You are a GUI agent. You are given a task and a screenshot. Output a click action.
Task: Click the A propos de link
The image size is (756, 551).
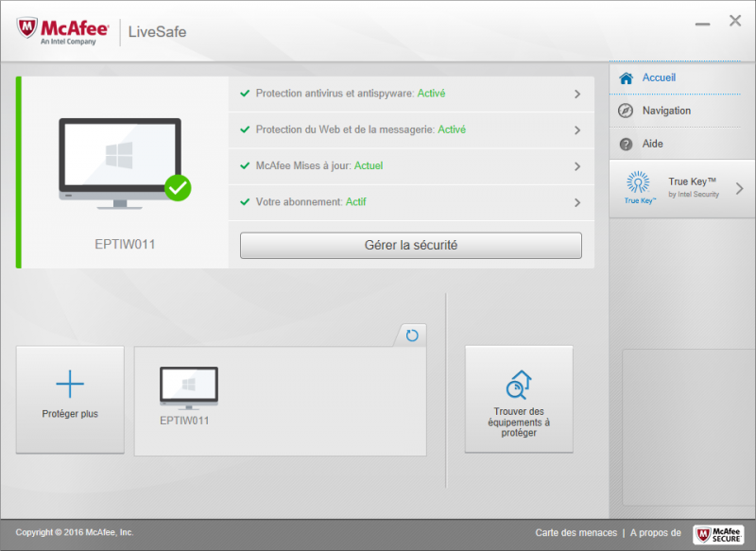click(655, 533)
